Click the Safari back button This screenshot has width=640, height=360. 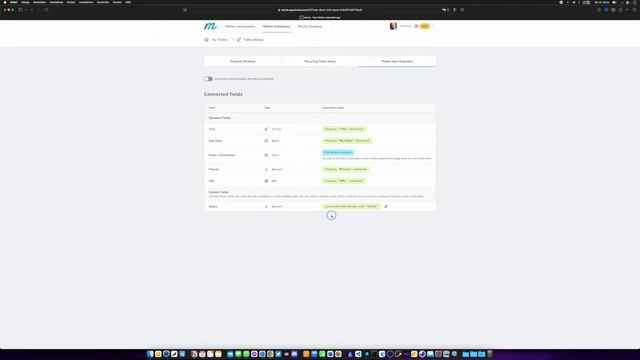(32, 10)
